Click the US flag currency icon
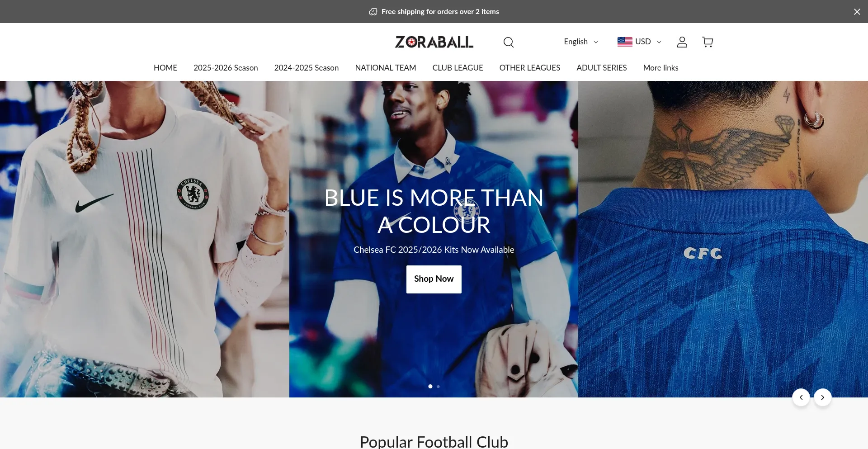Viewport: 868px width, 449px height. point(625,42)
